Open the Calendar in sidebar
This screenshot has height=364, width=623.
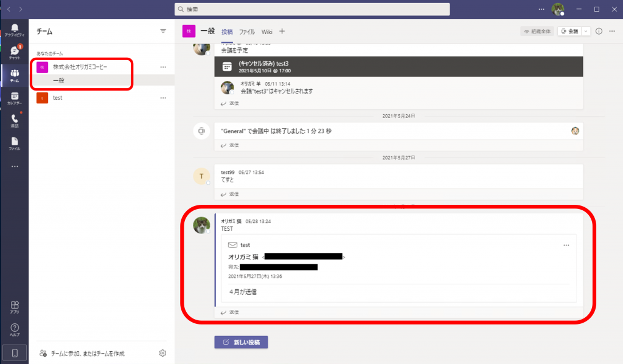(15, 98)
